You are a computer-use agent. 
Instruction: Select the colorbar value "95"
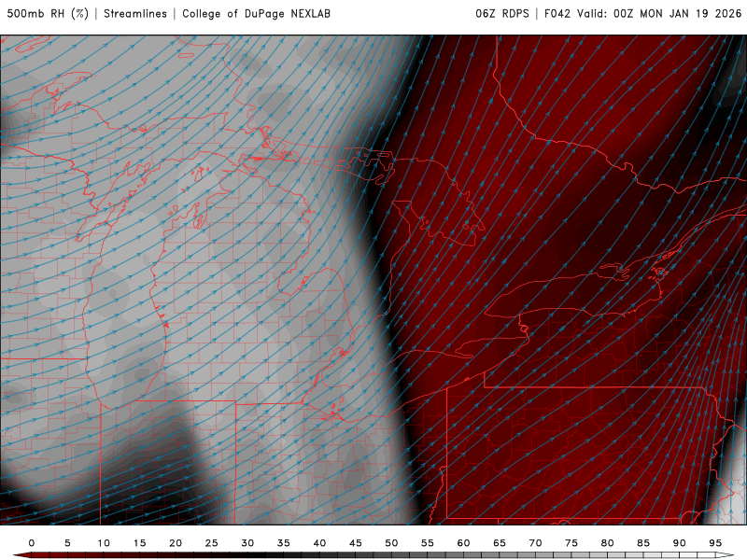[715, 543]
